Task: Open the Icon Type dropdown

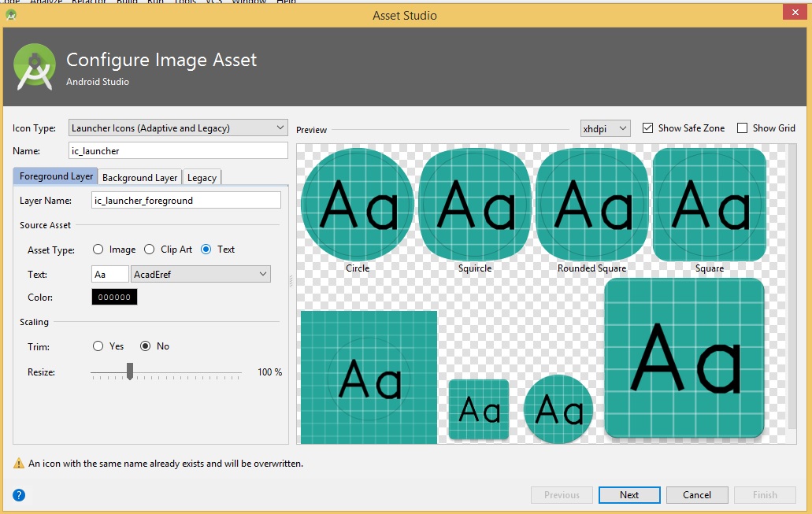Action: point(178,128)
